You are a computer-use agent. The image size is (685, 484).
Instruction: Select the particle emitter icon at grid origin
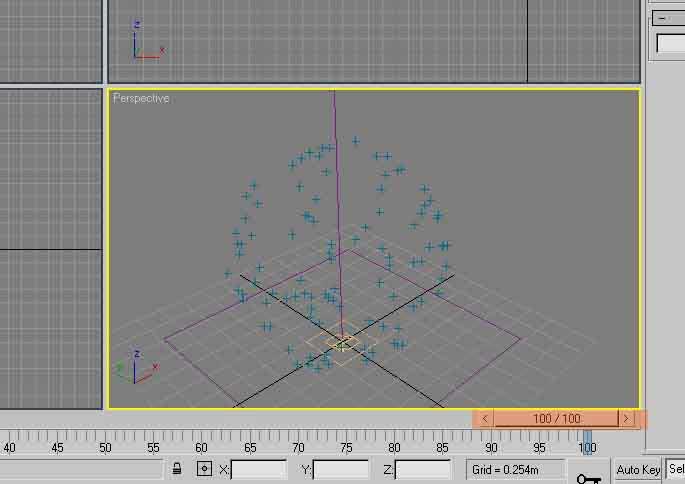(342, 344)
